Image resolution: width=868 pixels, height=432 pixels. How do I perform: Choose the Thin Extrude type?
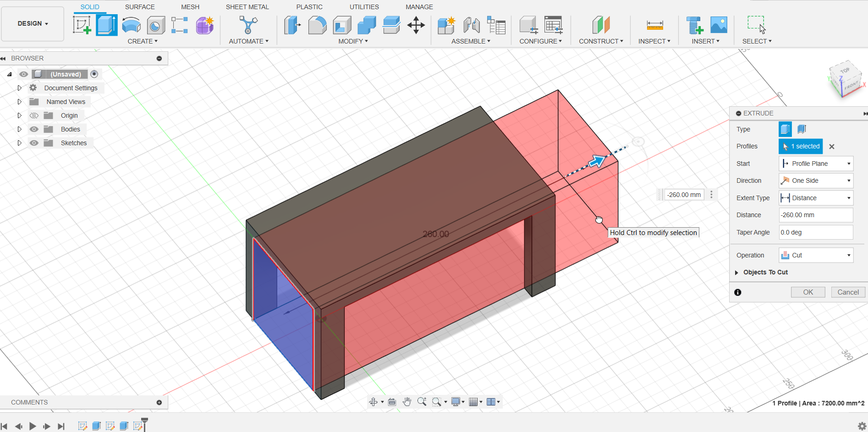[802, 129]
